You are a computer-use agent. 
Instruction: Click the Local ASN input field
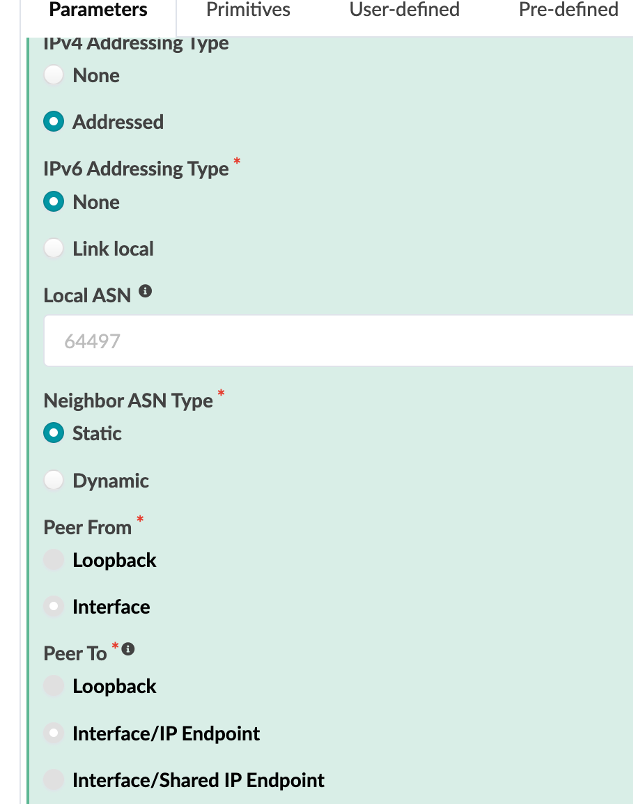(340, 341)
